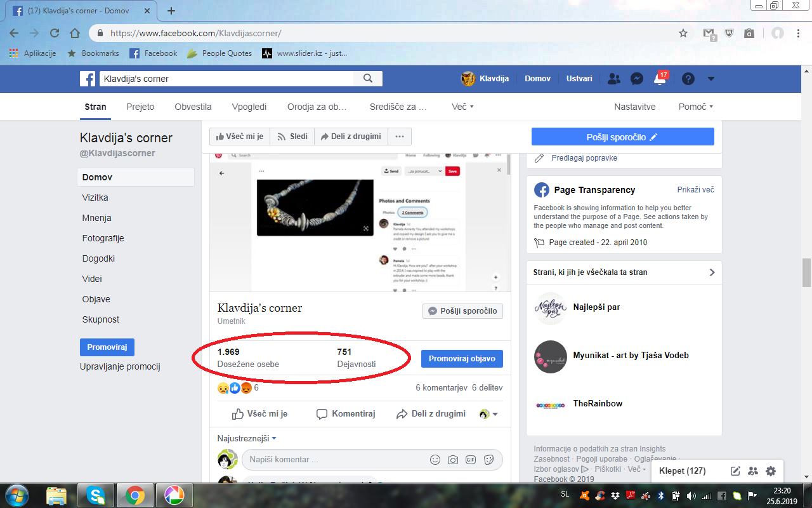Click the Promoviraj button in sidebar

[x=107, y=347]
